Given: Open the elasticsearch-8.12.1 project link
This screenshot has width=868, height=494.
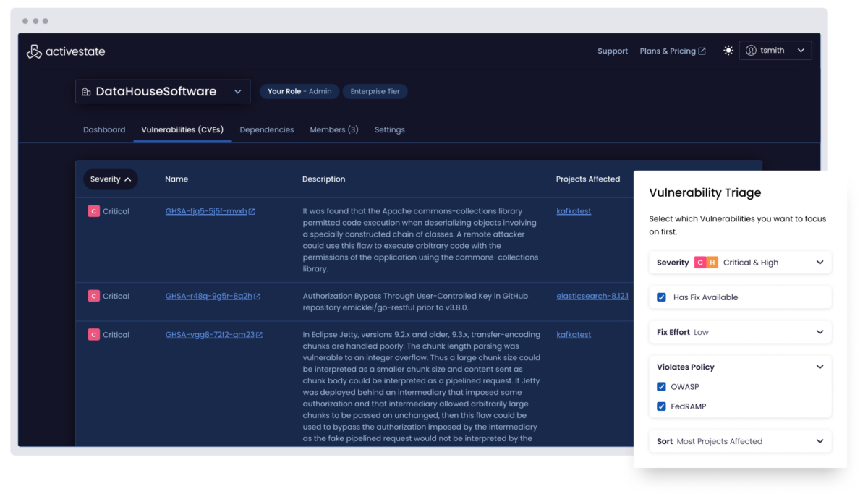Looking at the screenshot, I should point(592,296).
